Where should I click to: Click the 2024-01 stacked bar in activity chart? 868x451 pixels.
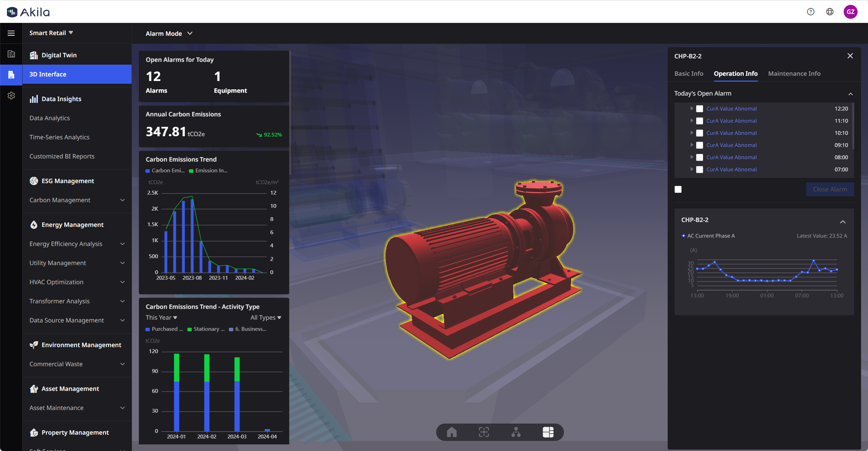tap(176, 393)
